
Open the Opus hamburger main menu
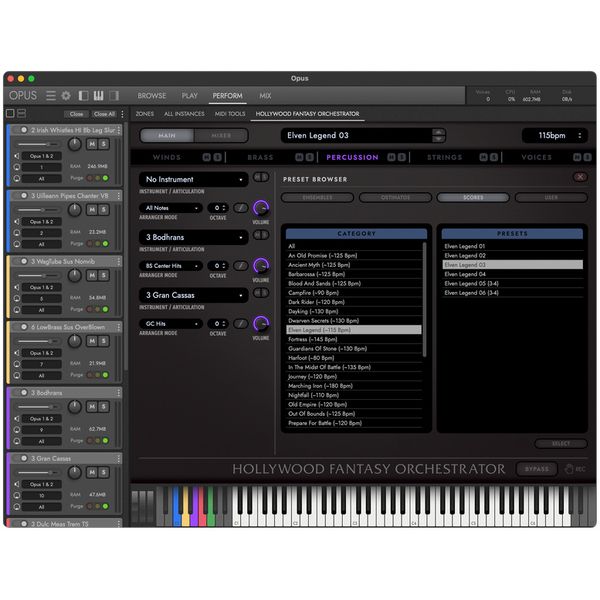pyautogui.click(x=51, y=96)
